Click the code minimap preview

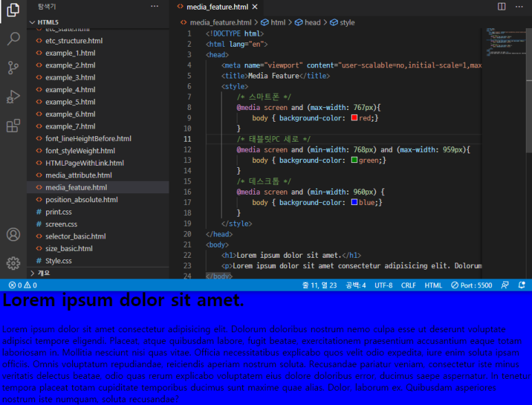click(x=506, y=41)
